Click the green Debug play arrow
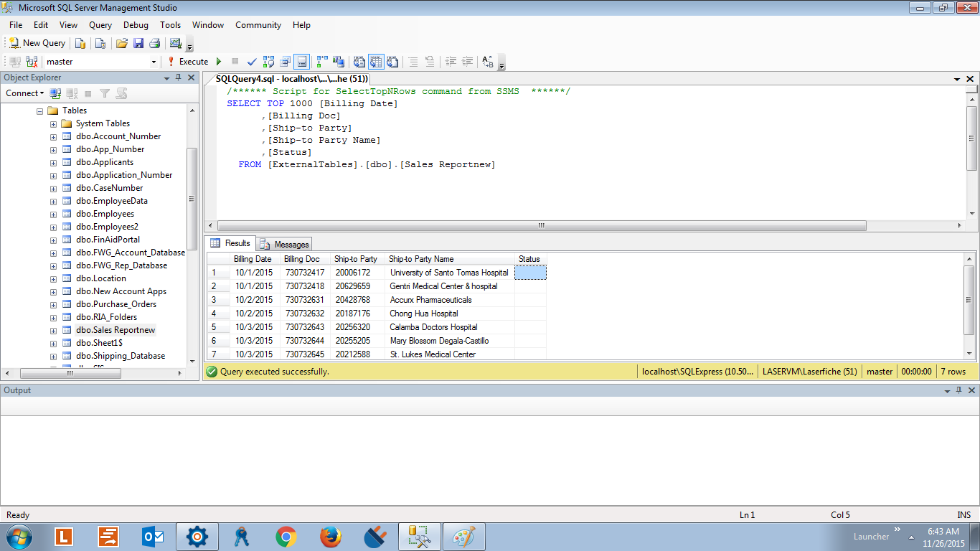Screen dimensions: 980x551 point(219,62)
